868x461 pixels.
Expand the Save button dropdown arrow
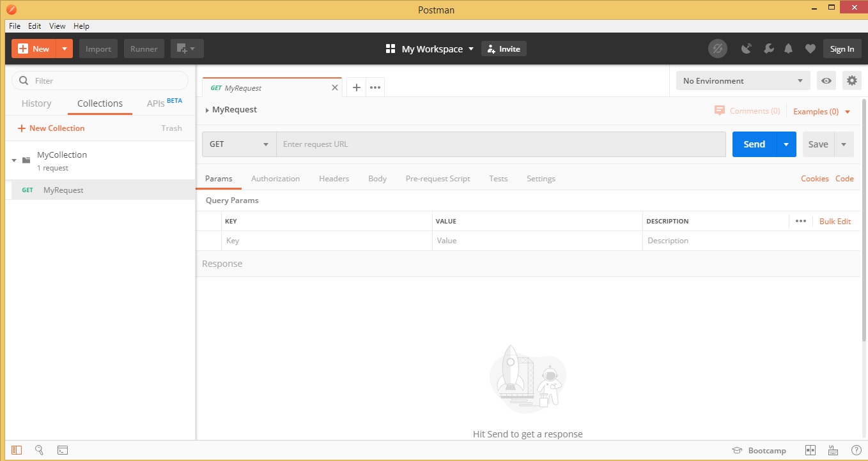[844, 144]
